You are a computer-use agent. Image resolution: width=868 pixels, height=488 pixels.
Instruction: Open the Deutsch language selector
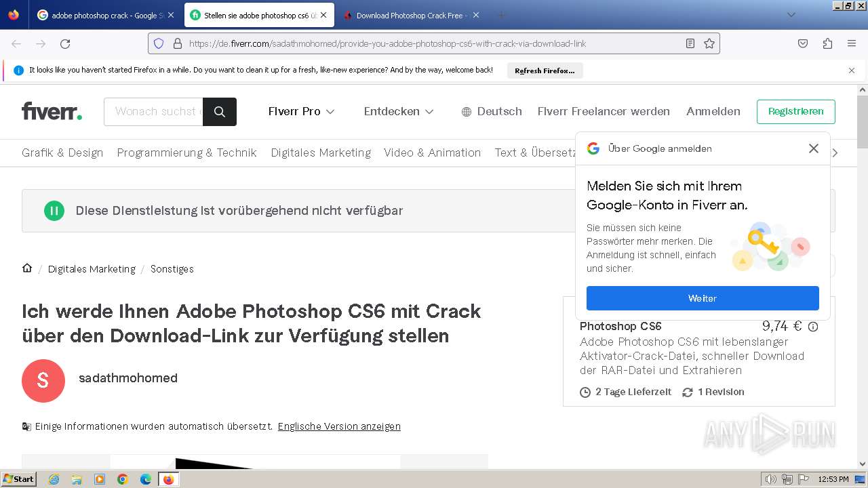click(x=492, y=111)
